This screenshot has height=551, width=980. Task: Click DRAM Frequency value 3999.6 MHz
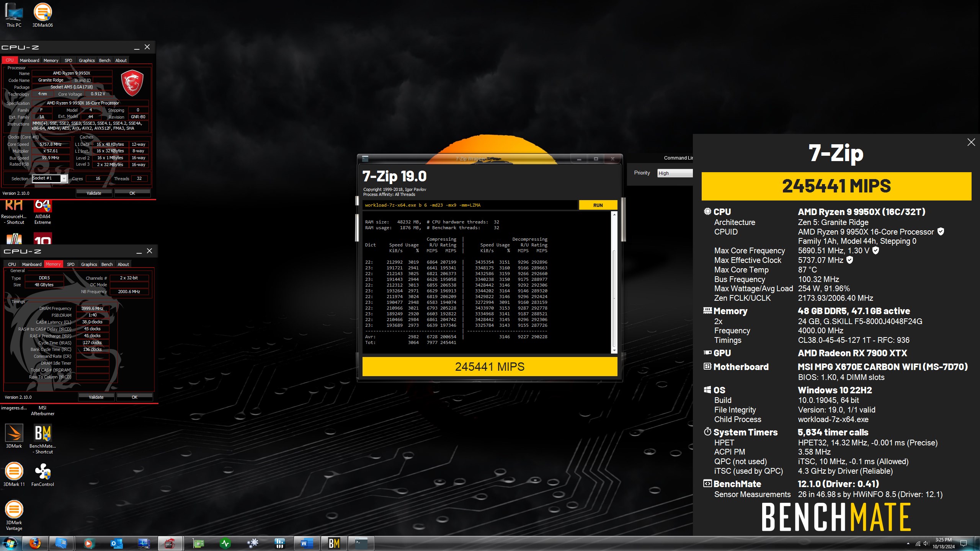coord(92,308)
